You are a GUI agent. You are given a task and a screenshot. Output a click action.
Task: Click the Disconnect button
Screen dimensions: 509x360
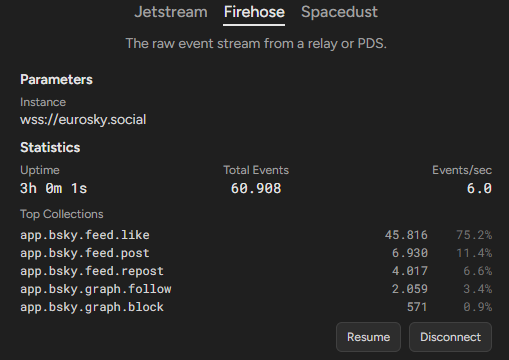pyautogui.click(x=450, y=337)
